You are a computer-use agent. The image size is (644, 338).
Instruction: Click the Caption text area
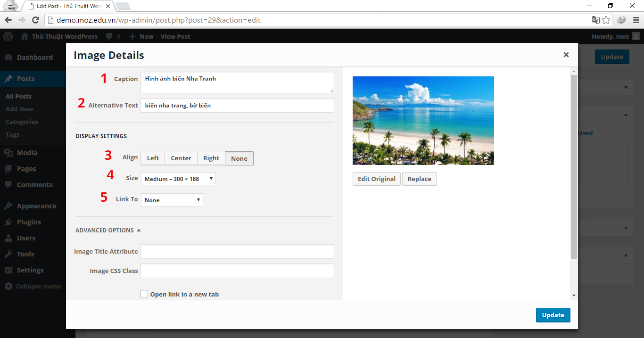click(237, 82)
